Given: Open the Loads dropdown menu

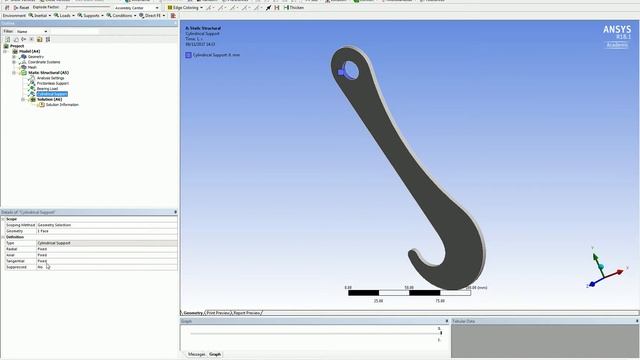Looking at the screenshot, I should (x=64, y=16).
